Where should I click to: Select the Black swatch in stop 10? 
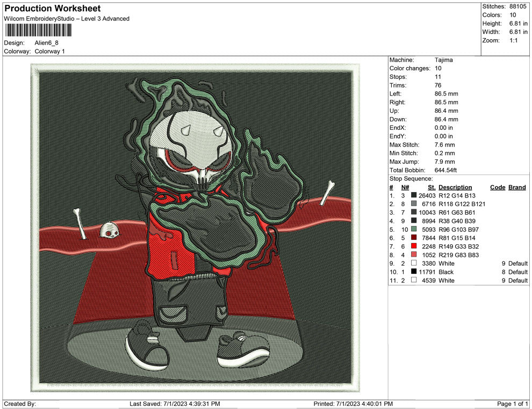[414, 272]
